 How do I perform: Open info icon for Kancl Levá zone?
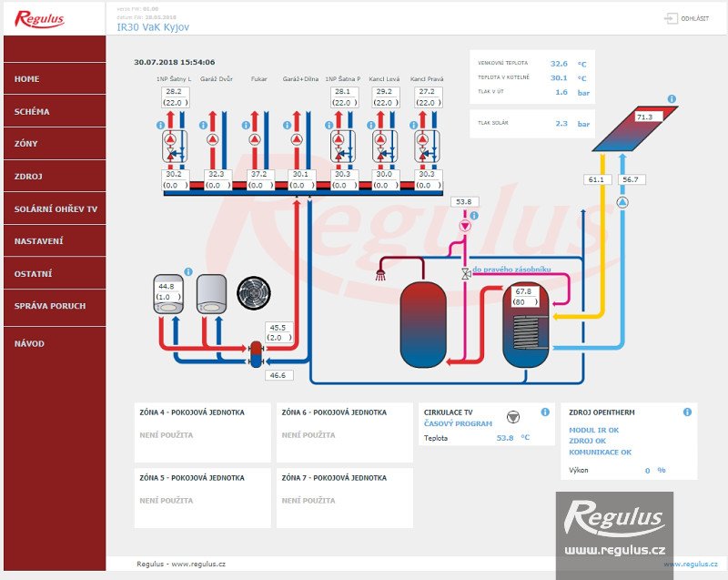pyautogui.click(x=371, y=126)
